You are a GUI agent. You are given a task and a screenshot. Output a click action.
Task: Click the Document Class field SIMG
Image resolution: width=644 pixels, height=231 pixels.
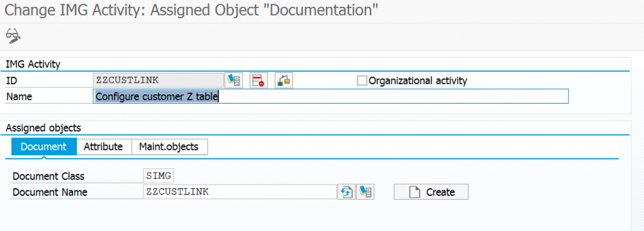pyautogui.click(x=158, y=176)
